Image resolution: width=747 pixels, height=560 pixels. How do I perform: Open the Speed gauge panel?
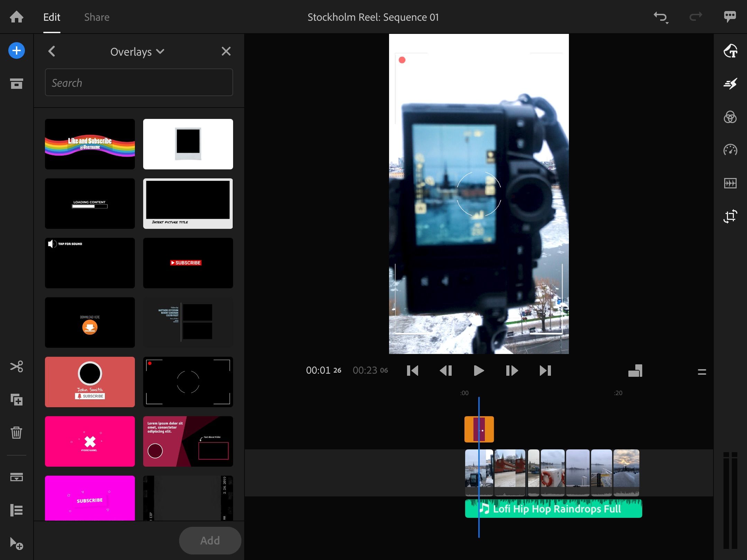[x=730, y=150]
